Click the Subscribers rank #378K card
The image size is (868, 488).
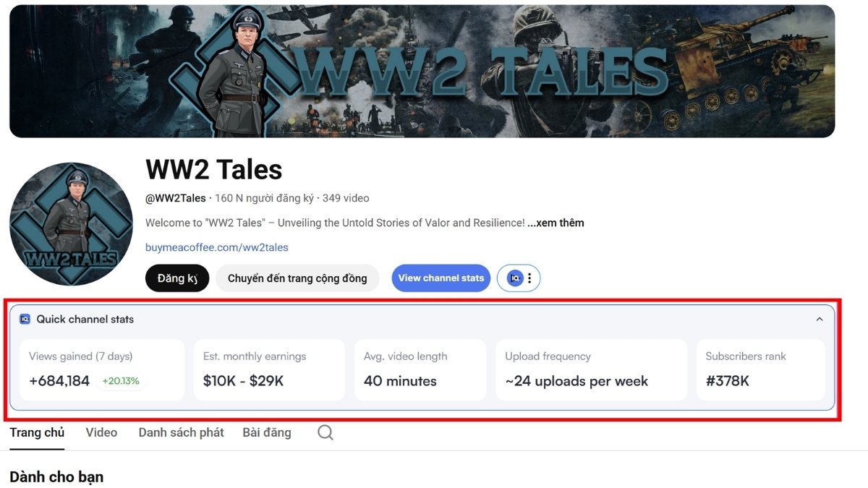(x=759, y=369)
